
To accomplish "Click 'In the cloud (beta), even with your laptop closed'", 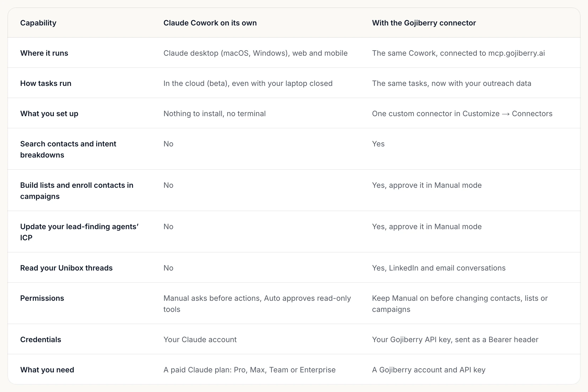I will pyautogui.click(x=248, y=83).
